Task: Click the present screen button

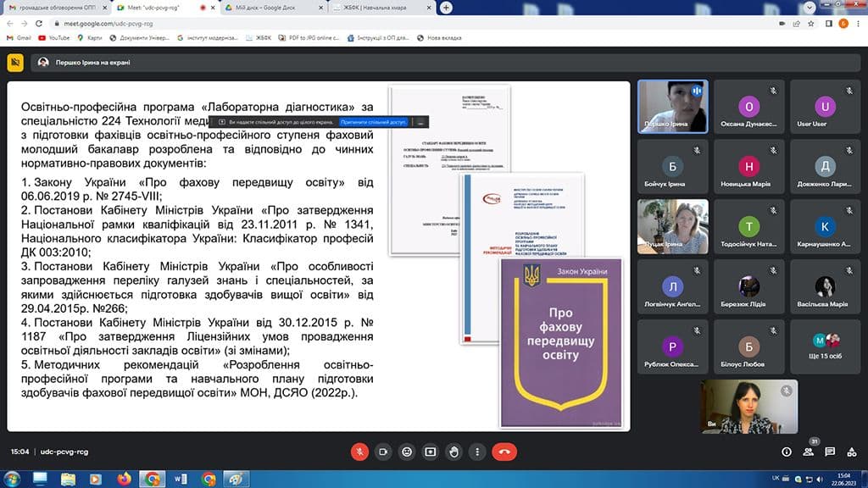Action: (x=430, y=452)
